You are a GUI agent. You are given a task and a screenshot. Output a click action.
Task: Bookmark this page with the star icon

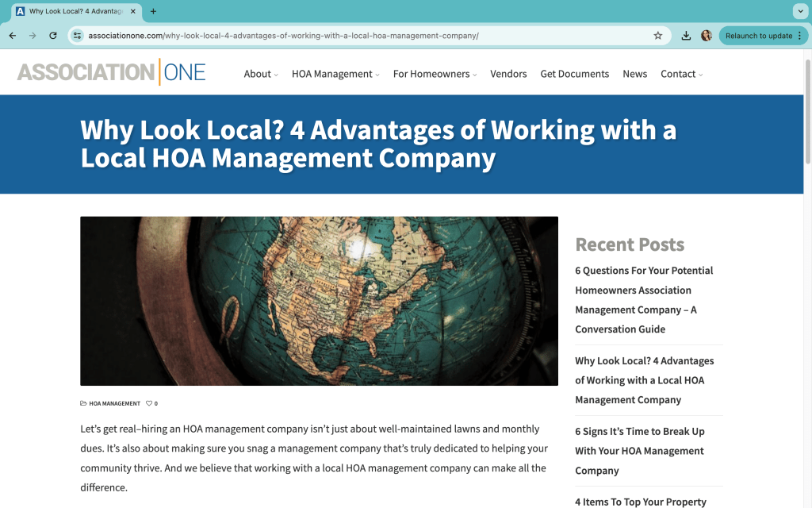coord(657,36)
